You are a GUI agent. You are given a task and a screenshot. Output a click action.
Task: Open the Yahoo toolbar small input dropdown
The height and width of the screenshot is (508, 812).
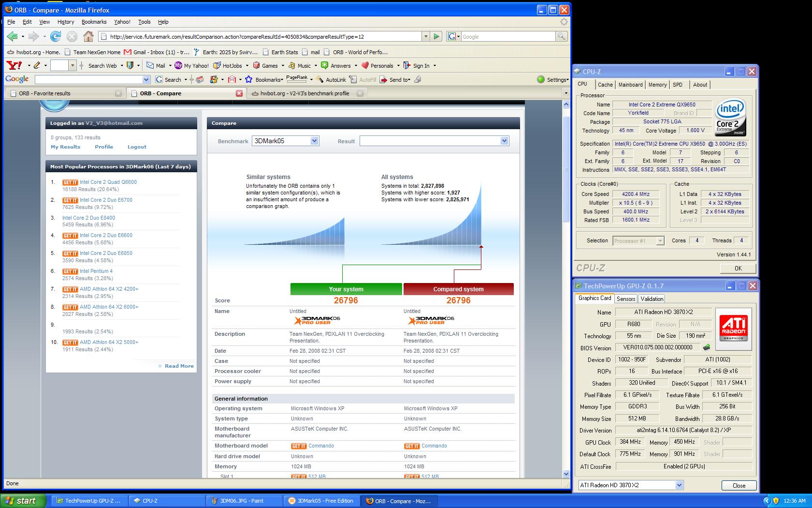coord(72,65)
